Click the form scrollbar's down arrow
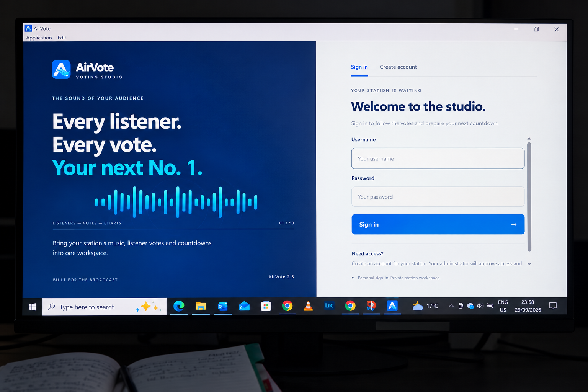Viewport: 588px width, 392px height. (529, 264)
